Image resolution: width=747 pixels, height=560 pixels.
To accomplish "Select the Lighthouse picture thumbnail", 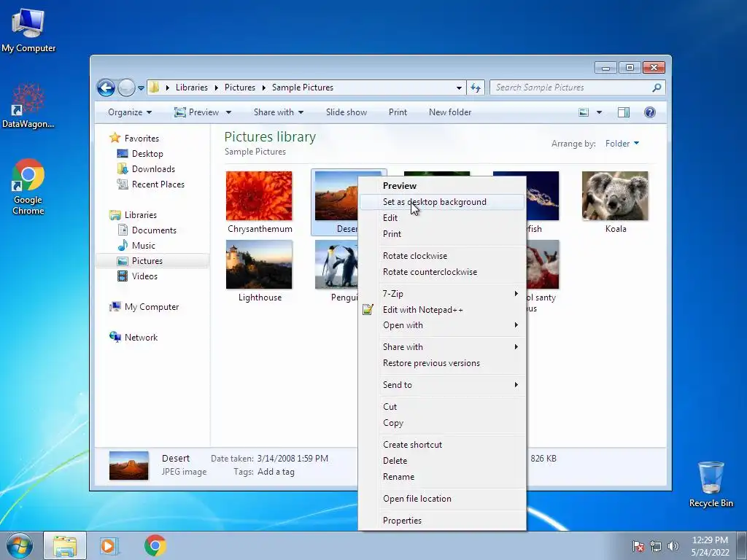I will coord(259,264).
